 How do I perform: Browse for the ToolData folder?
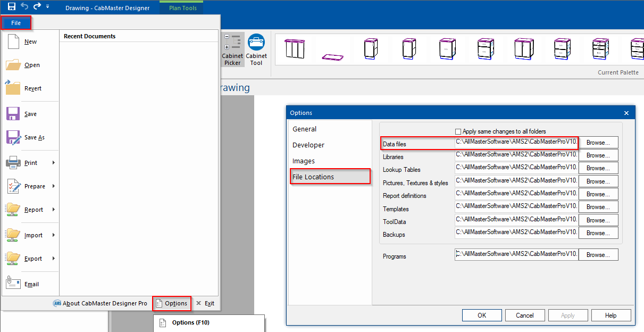point(598,220)
